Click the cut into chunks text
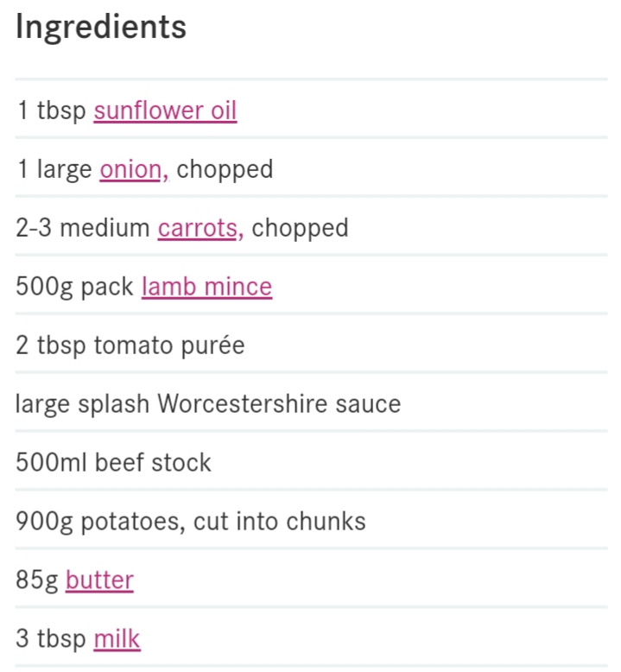The image size is (621, 672). click(x=280, y=522)
